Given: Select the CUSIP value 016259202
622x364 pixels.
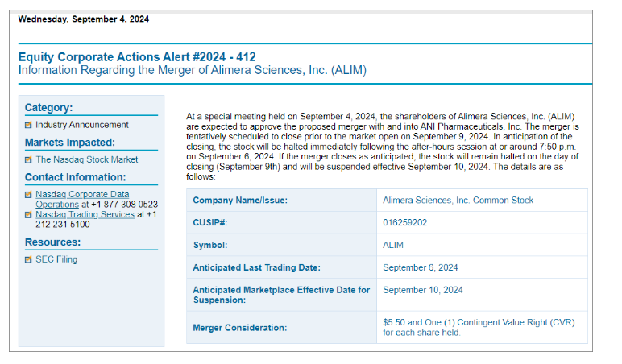Looking at the screenshot, I should coord(405,223).
